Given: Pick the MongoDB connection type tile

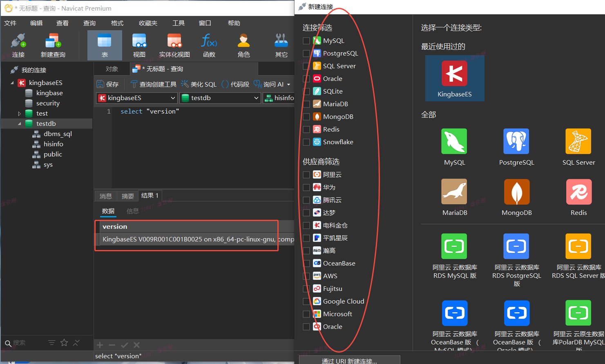Looking at the screenshot, I should [x=516, y=197].
